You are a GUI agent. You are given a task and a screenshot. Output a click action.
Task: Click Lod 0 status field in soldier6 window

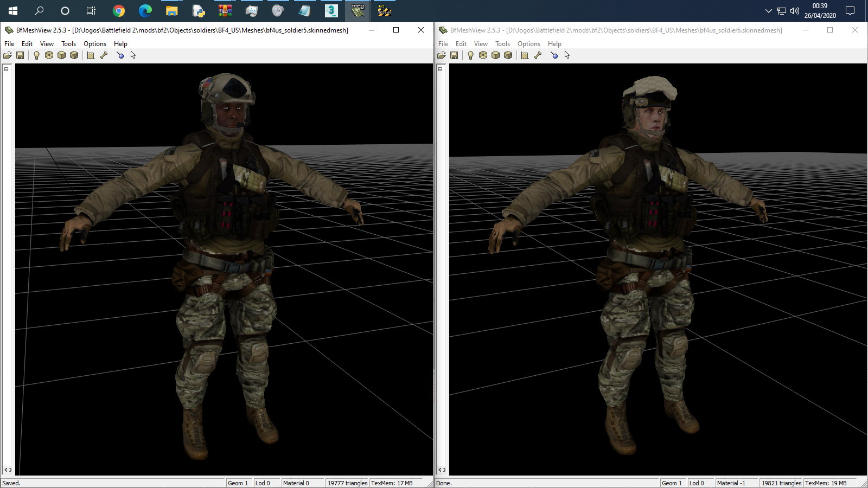pos(700,483)
